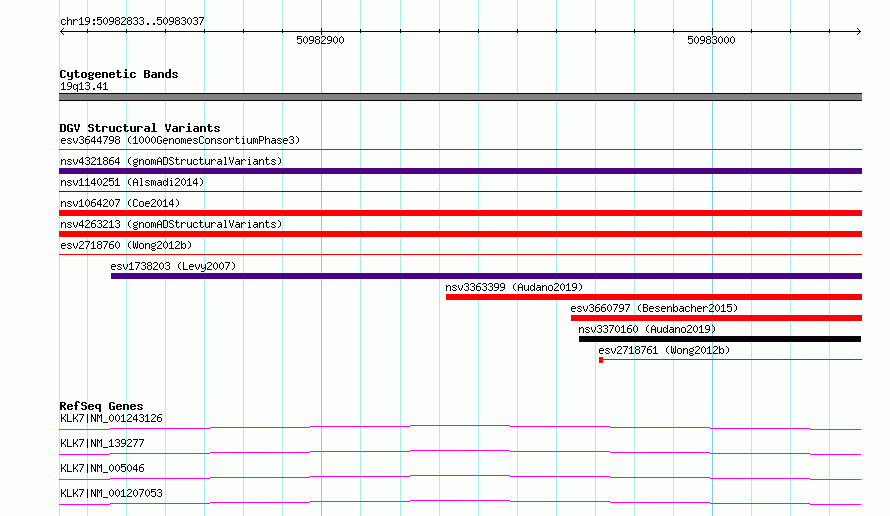Image resolution: width=890 pixels, height=516 pixels.
Task: Click the RefSeq Genes track title
Action: [x=101, y=406]
